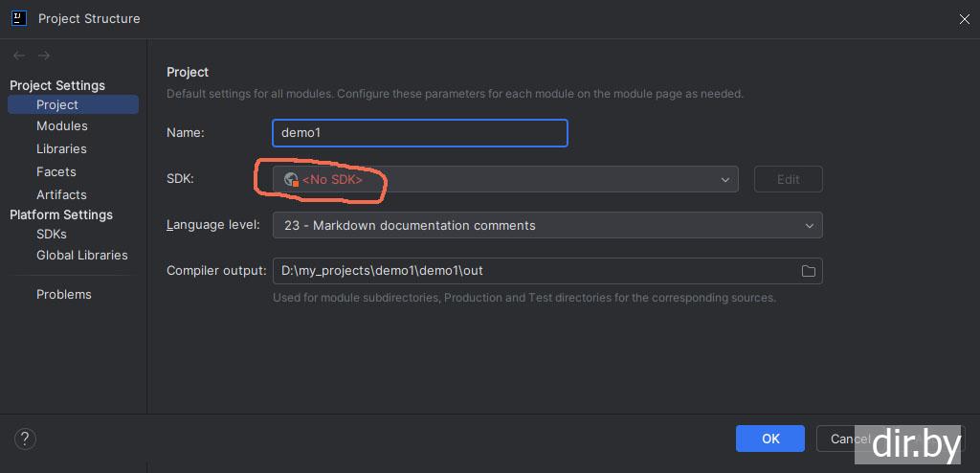This screenshot has width=980, height=473.
Task: Select Facets in the sidebar
Action: tap(56, 171)
